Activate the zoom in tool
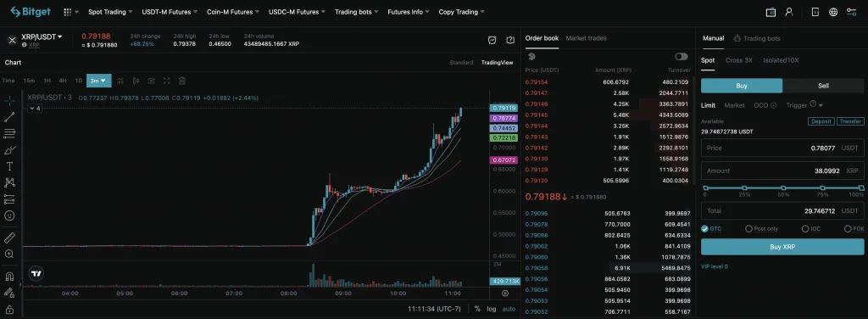Screen dimensions: 868x319 9,254
